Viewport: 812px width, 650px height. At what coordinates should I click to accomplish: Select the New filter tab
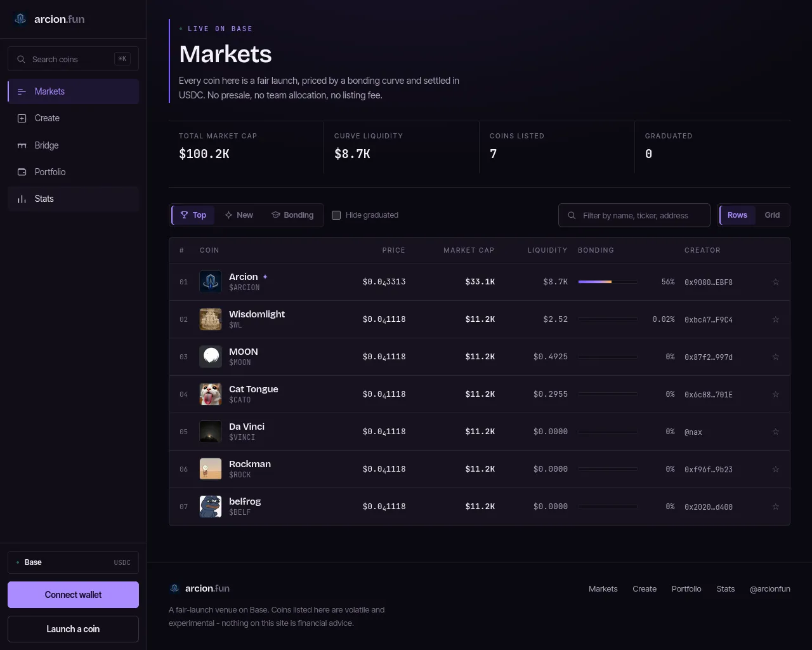(239, 215)
